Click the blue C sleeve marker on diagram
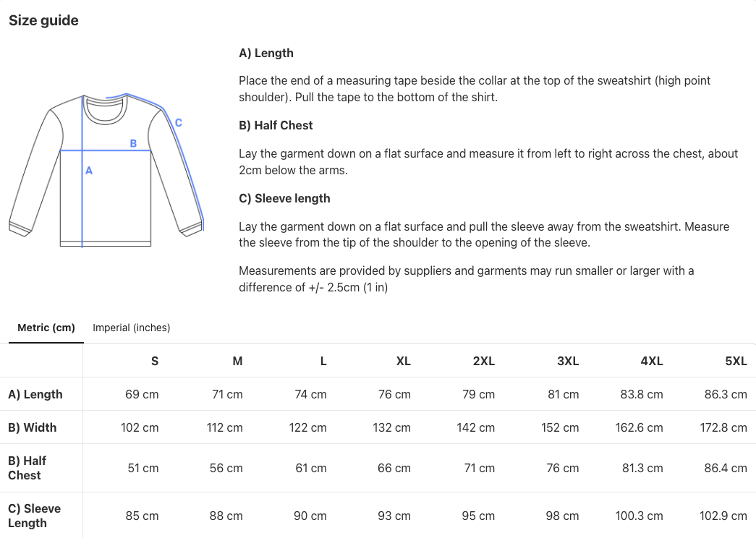The image size is (756, 538). (x=178, y=123)
